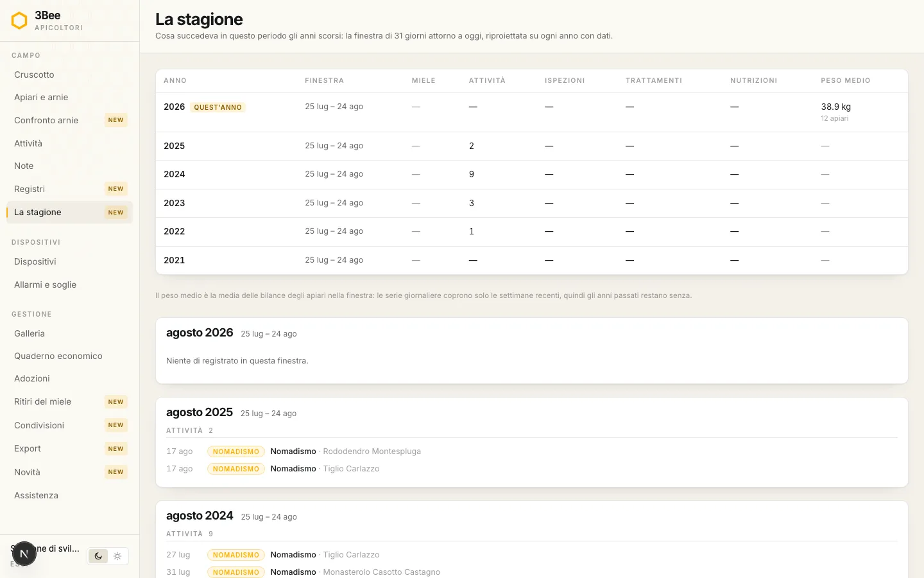Select La stagione sidebar item

pos(69,212)
